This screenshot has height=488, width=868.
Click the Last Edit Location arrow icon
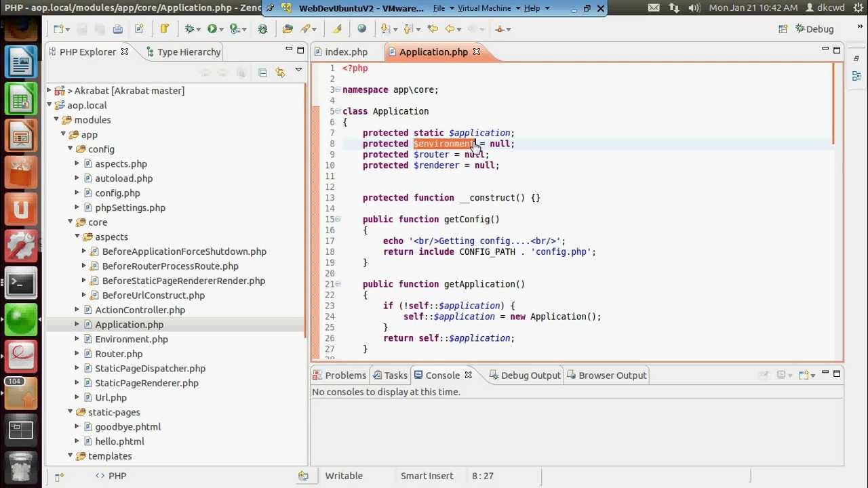click(433, 29)
